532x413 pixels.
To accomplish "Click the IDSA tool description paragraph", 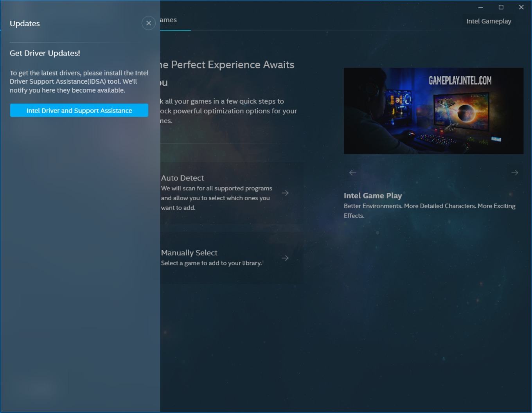I will pyautogui.click(x=79, y=81).
